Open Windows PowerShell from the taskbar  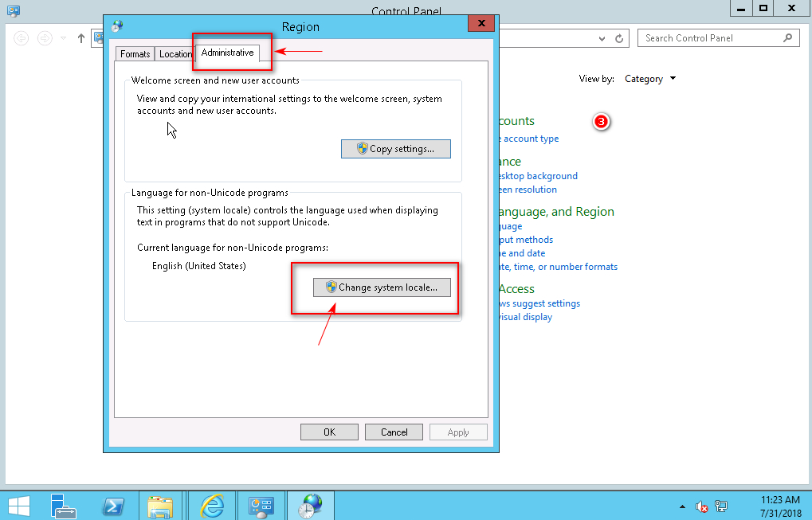pyautogui.click(x=113, y=506)
